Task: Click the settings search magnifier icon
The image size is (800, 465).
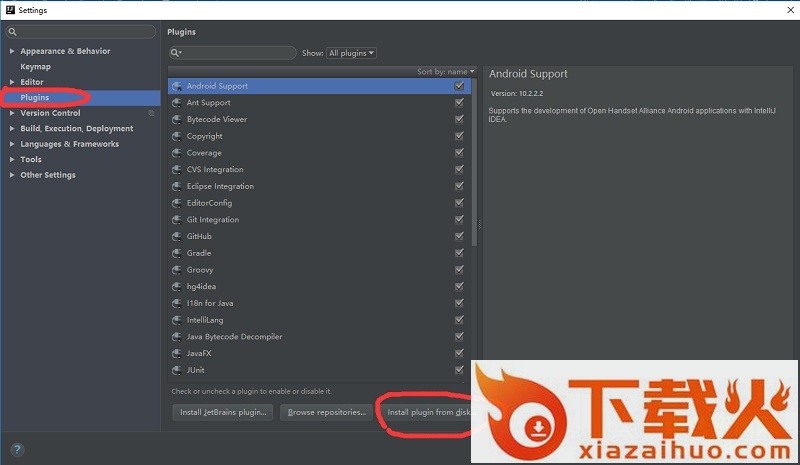Action: pos(13,32)
